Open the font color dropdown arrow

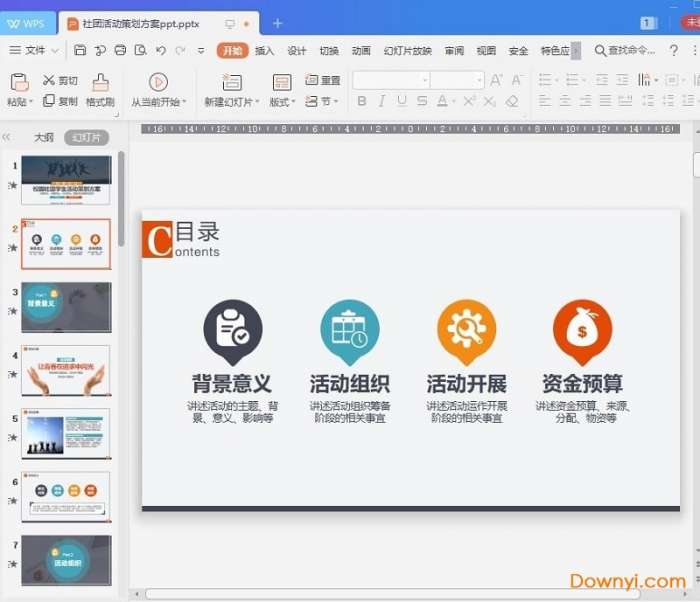pyautogui.click(x=453, y=102)
